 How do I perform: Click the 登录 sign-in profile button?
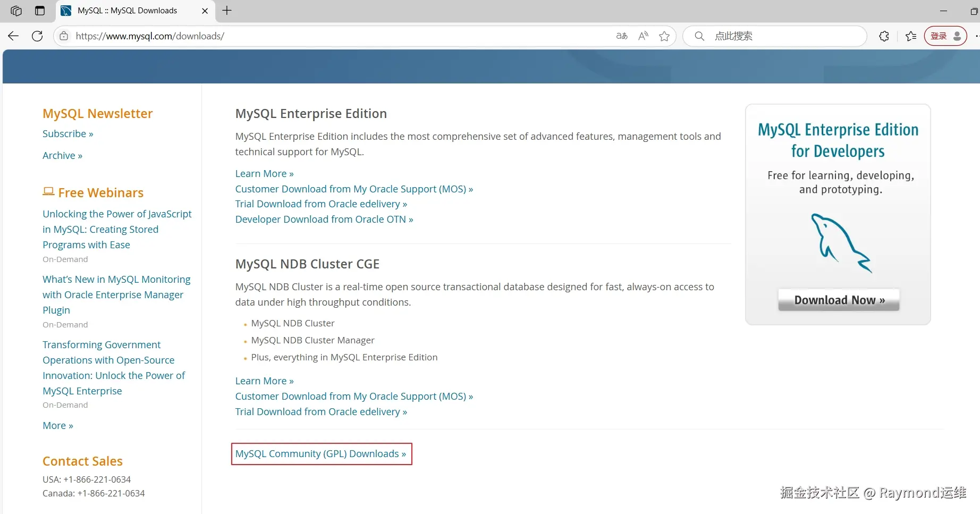tap(945, 36)
